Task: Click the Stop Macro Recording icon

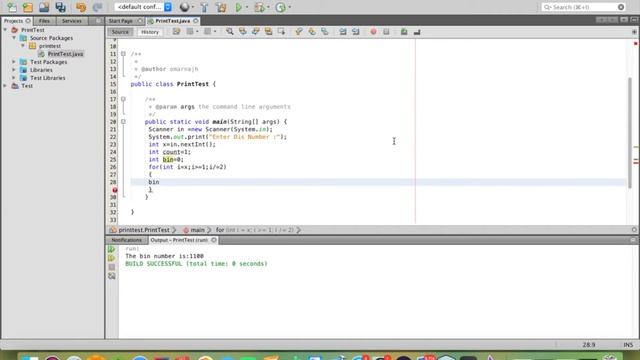Action: pos(386,32)
